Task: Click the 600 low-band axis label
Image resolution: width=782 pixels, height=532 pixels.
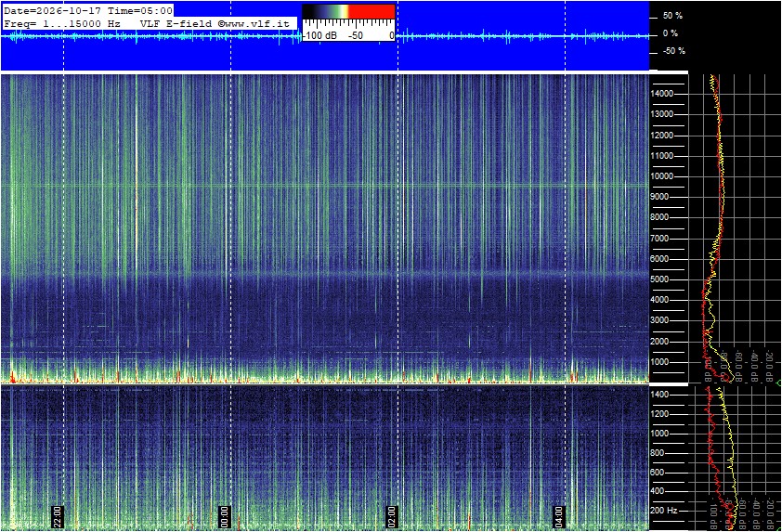Action: coord(658,473)
